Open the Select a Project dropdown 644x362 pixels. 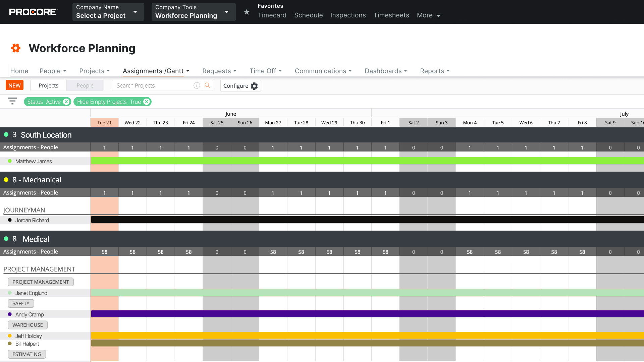[108, 12]
